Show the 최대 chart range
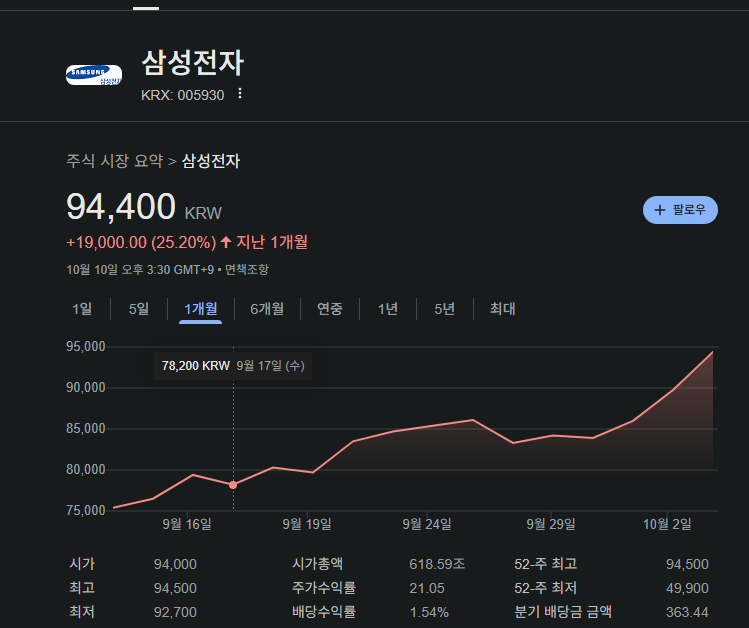Image resolution: width=749 pixels, height=628 pixels. 502,309
